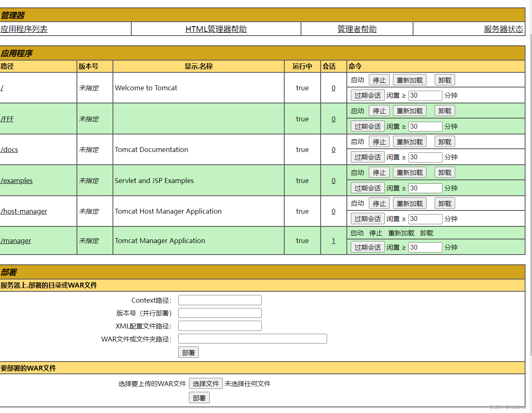Click 部署 under the server directory form
532x413 pixels.
(x=189, y=353)
